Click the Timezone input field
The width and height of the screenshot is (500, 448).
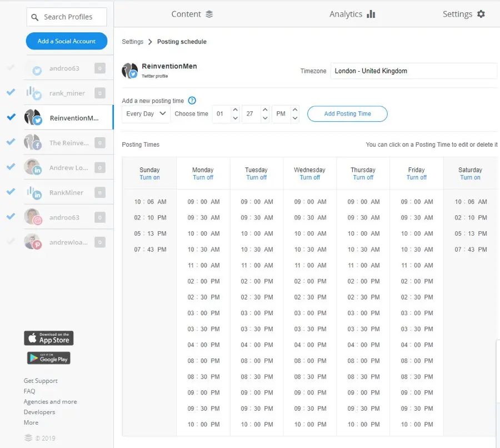tap(413, 71)
